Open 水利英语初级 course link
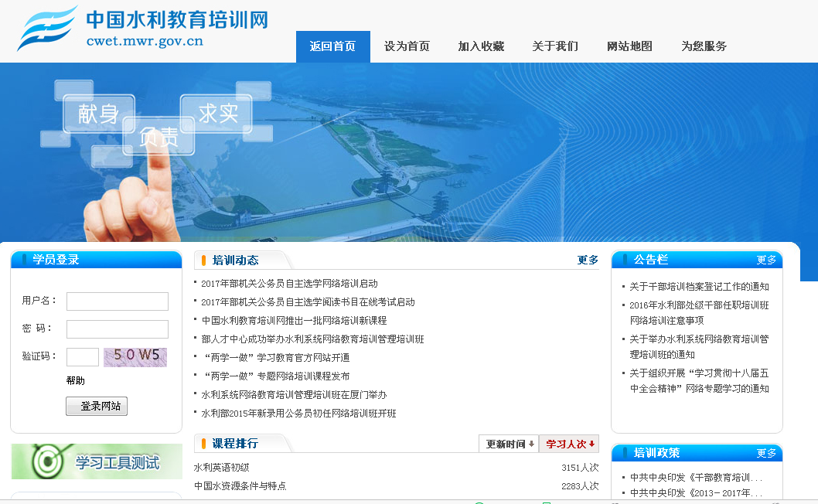The width and height of the screenshot is (818, 504). [x=221, y=468]
